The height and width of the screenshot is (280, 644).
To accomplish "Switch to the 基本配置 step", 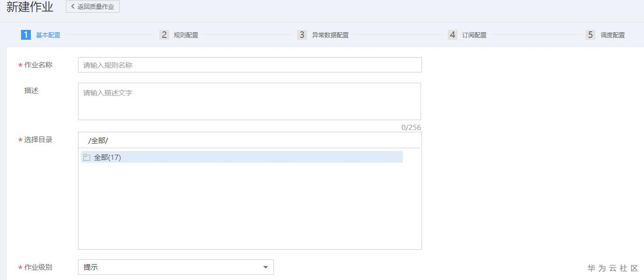I will [x=48, y=35].
